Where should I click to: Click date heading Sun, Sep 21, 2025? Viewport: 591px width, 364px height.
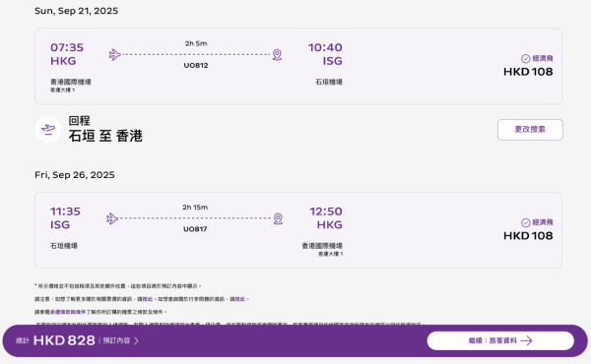(x=76, y=11)
